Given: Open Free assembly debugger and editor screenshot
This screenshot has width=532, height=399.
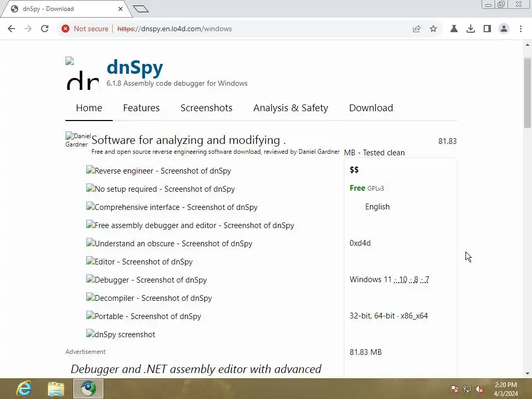Looking at the screenshot, I should [190, 225].
